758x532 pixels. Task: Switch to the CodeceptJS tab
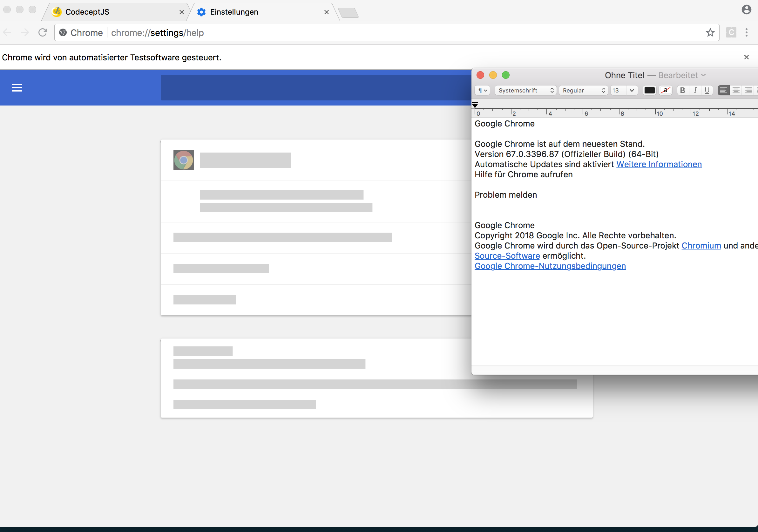pos(116,12)
